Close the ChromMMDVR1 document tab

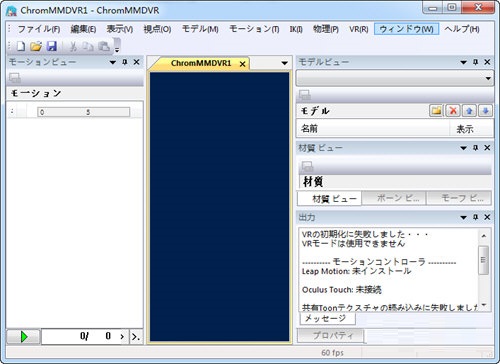242,64
